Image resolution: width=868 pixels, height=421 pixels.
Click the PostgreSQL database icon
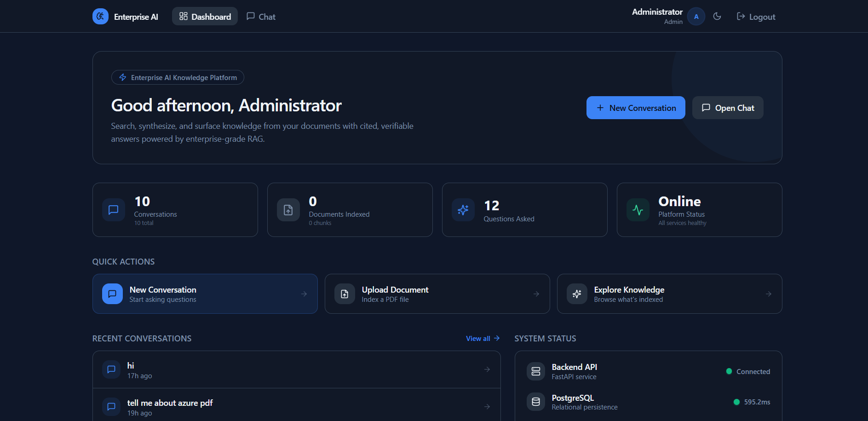tap(536, 402)
